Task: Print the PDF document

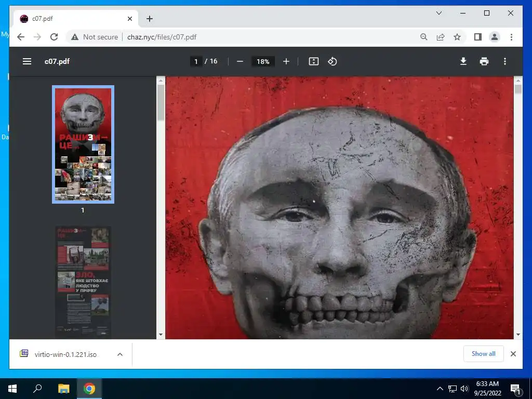Action: [484, 61]
